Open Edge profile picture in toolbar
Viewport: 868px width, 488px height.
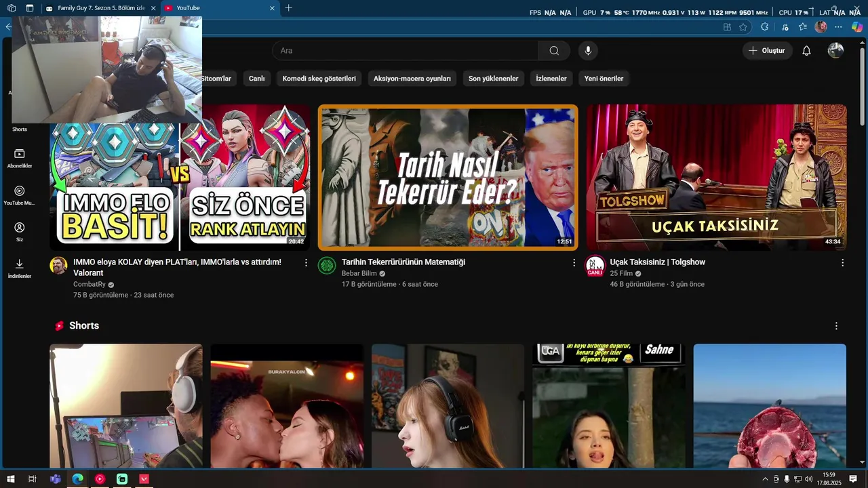click(x=821, y=27)
